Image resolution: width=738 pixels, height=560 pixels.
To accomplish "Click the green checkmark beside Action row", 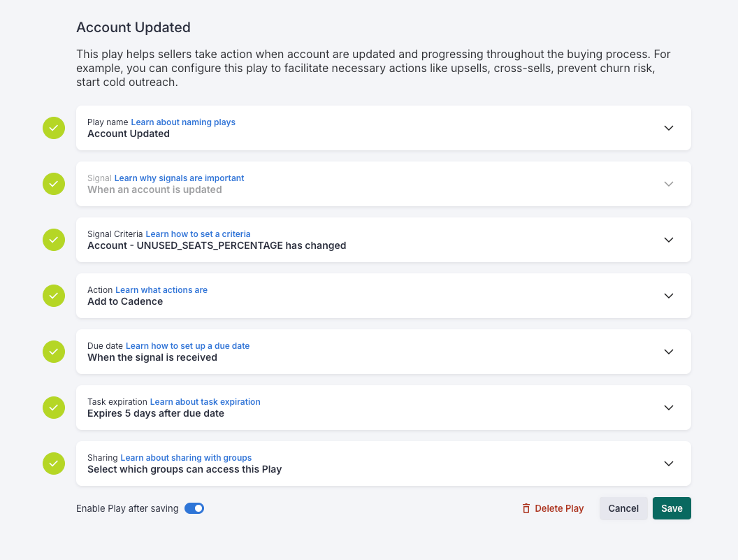I will 54,296.
